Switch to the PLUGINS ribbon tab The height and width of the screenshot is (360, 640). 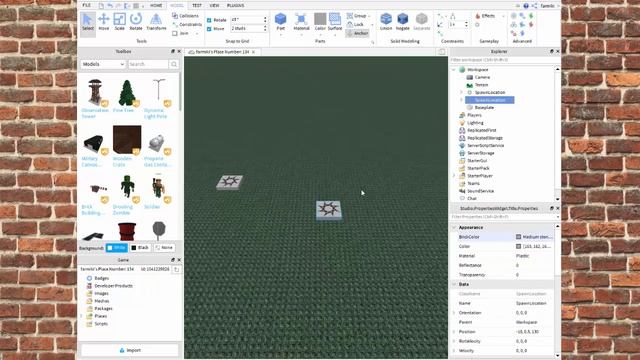236,6
